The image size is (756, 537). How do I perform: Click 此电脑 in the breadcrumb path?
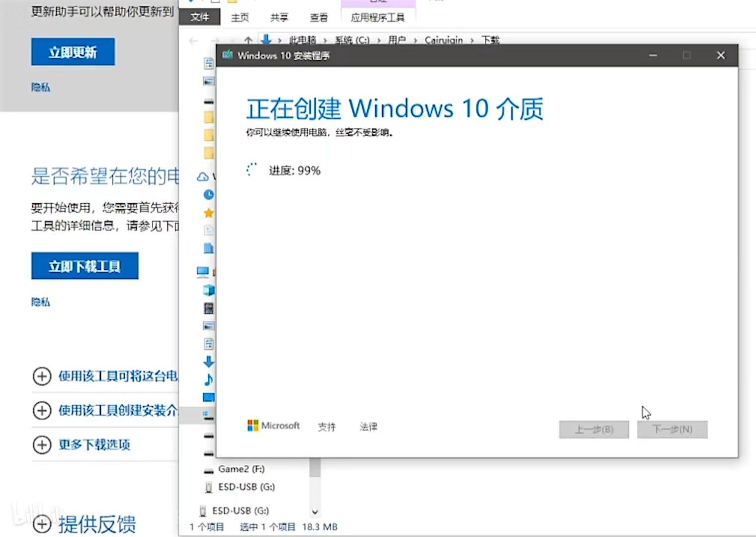(302, 40)
